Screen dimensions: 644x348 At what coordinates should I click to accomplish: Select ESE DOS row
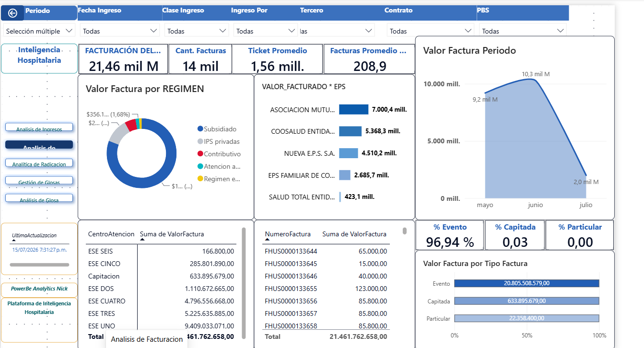pyautogui.click(x=161, y=289)
